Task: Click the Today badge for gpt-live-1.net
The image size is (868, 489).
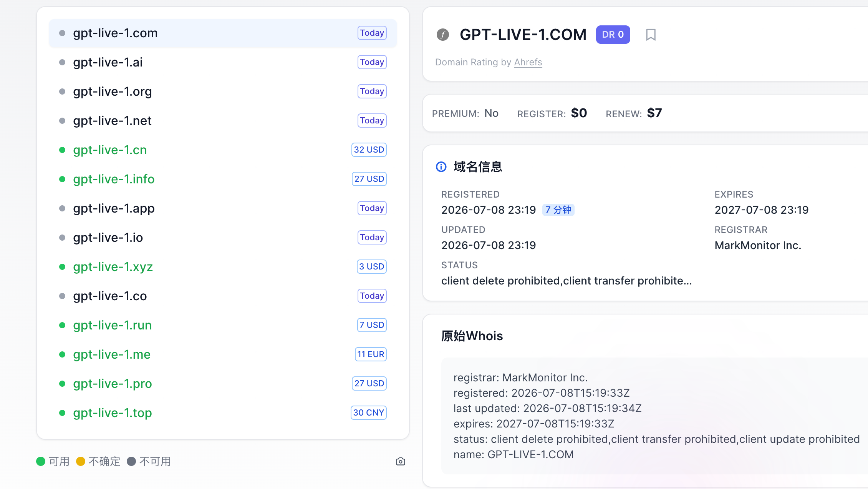Action: pos(372,121)
